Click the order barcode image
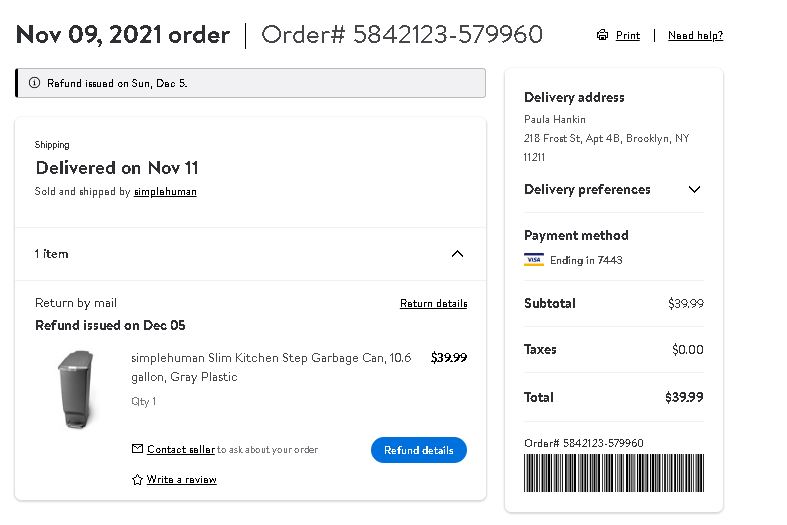Viewport: 787px width, 525px height. tap(614, 473)
